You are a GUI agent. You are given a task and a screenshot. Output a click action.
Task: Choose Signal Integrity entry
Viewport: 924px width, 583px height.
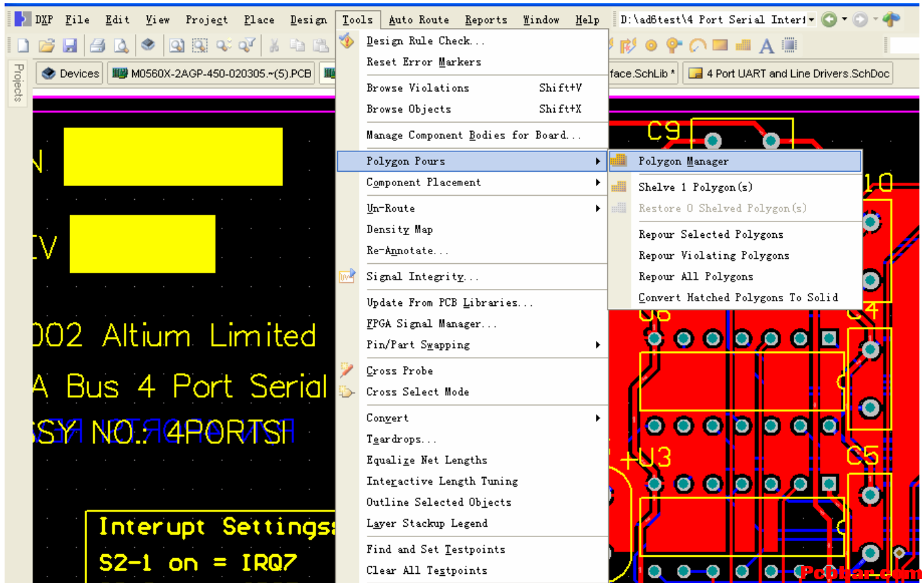pos(472,276)
